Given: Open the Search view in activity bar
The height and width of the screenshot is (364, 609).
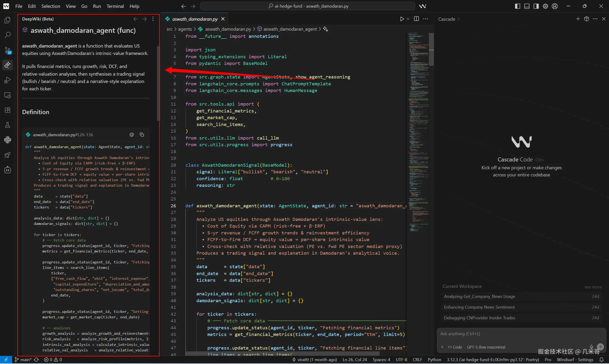Looking at the screenshot, I should pyautogui.click(x=7, y=35).
